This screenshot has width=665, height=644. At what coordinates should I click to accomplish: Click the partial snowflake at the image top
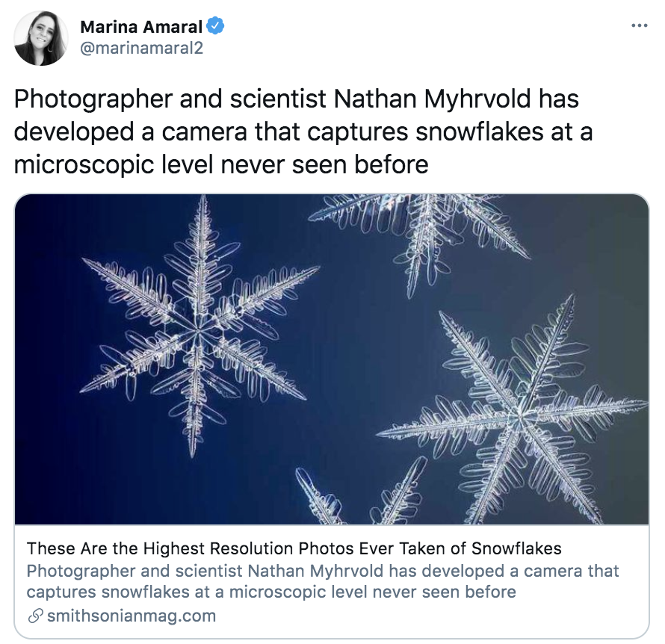click(x=426, y=224)
